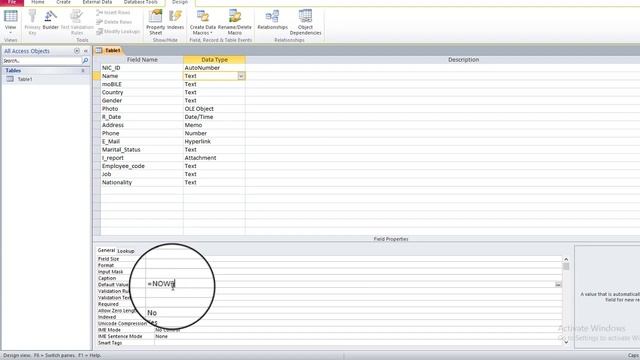Click Delete Rows in the ribbon

(114, 22)
